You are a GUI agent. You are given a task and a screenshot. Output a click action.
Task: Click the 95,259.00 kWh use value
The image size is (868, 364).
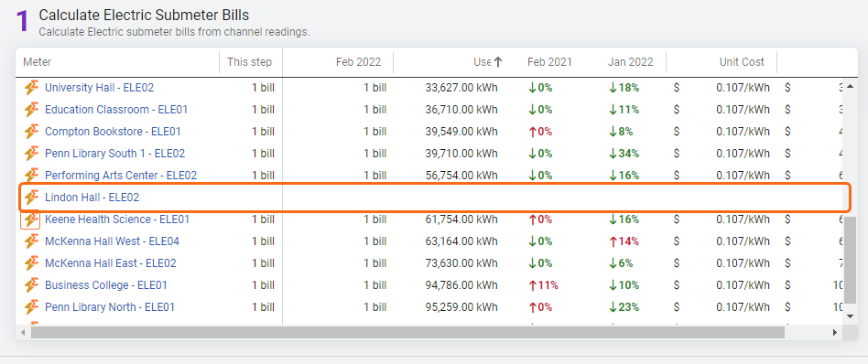pyautogui.click(x=461, y=307)
